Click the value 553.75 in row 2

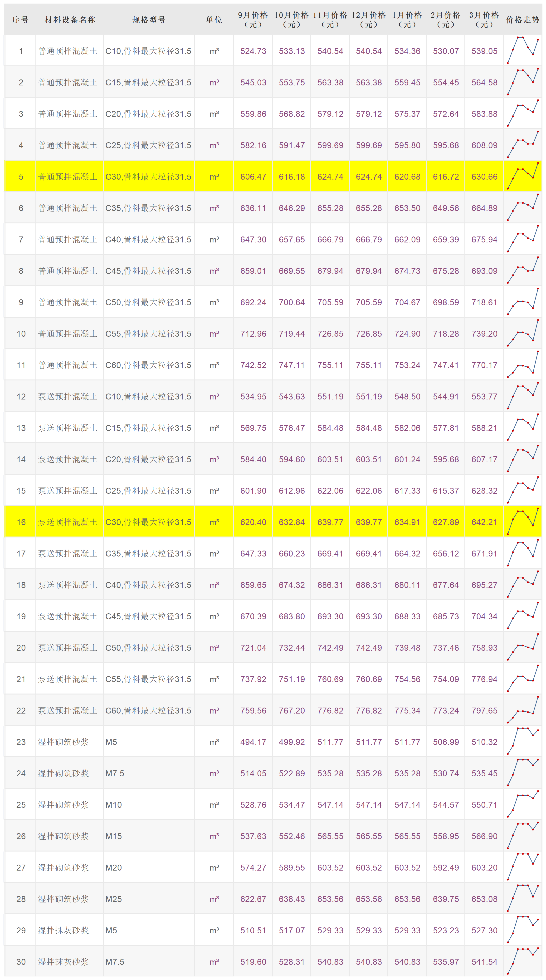292,83
